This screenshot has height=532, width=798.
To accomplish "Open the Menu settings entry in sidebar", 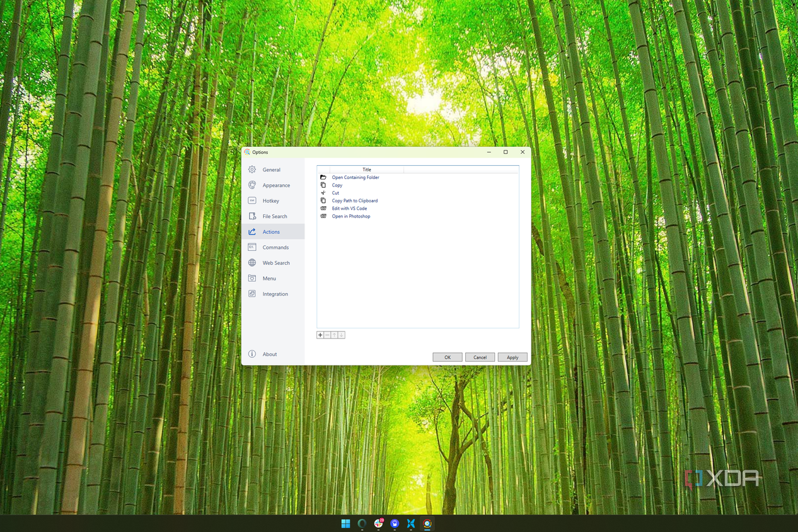I will pyautogui.click(x=272, y=278).
